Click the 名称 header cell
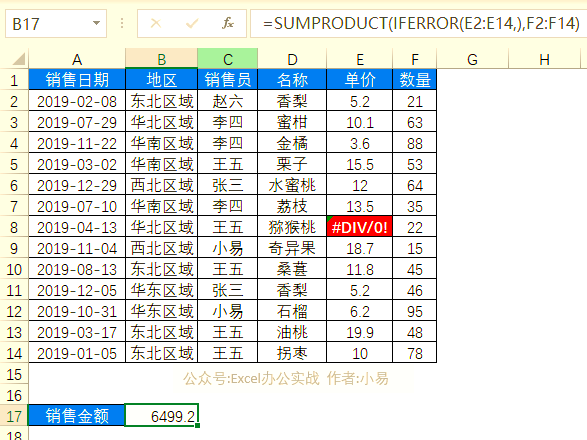The image size is (587, 440). coord(292,79)
